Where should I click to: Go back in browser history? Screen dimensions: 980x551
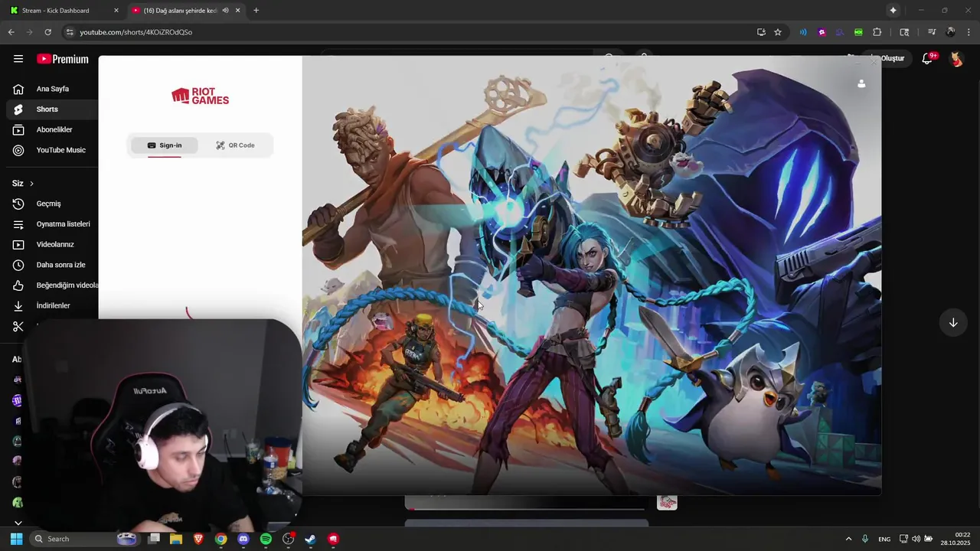point(11,32)
